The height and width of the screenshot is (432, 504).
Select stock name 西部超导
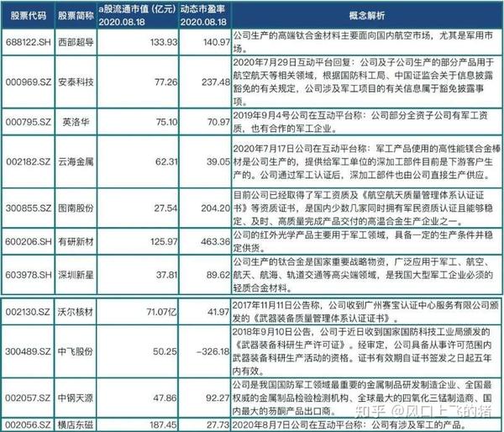tap(76, 42)
